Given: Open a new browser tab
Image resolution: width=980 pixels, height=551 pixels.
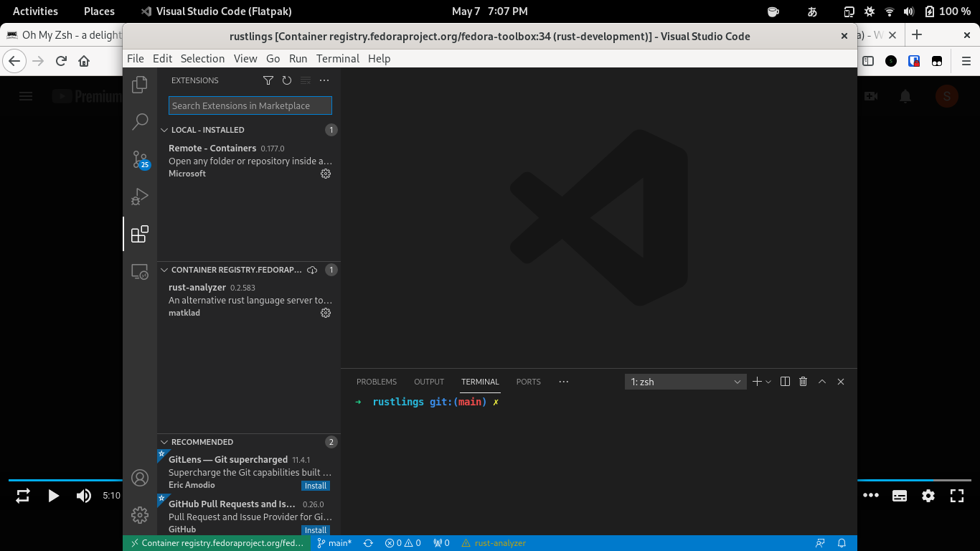Looking at the screenshot, I should tap(917, 34).
